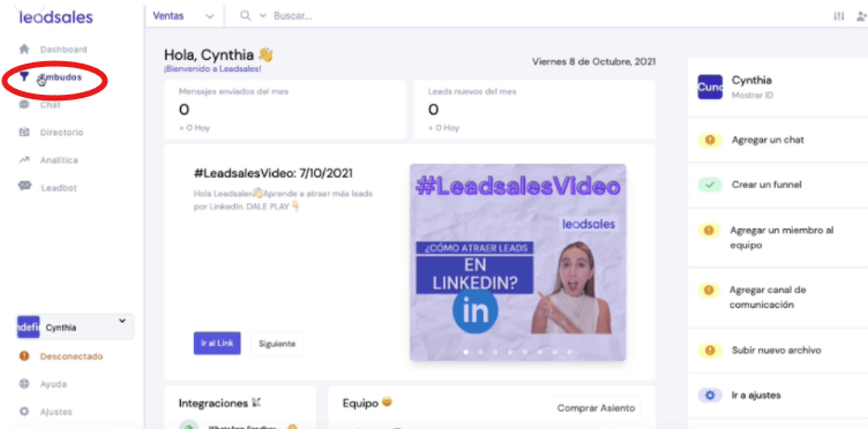Click Mostrar ID link
Image resolution: width=868 pixels, height=429 pixels.
752,95
